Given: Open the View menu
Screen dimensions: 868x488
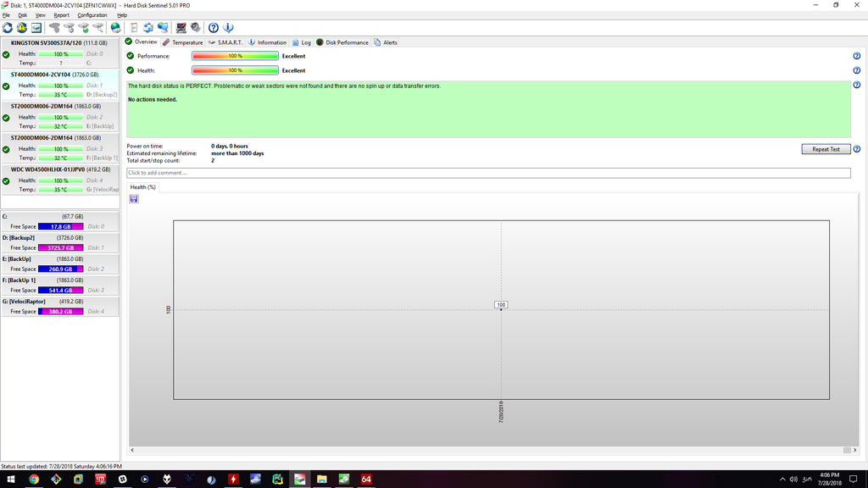Looking at the screenshot, I should click(x=41, y=15).
